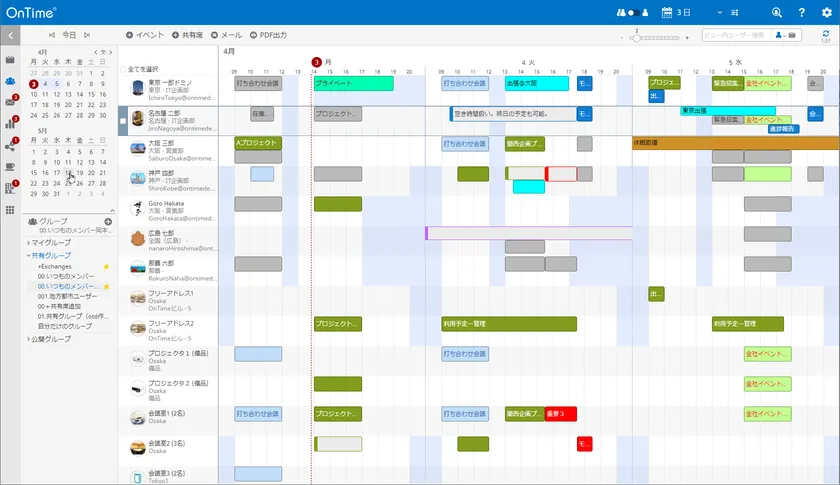Click the refresh sync icon
This screenshot has height=485, width=840.
pos(826,34)
